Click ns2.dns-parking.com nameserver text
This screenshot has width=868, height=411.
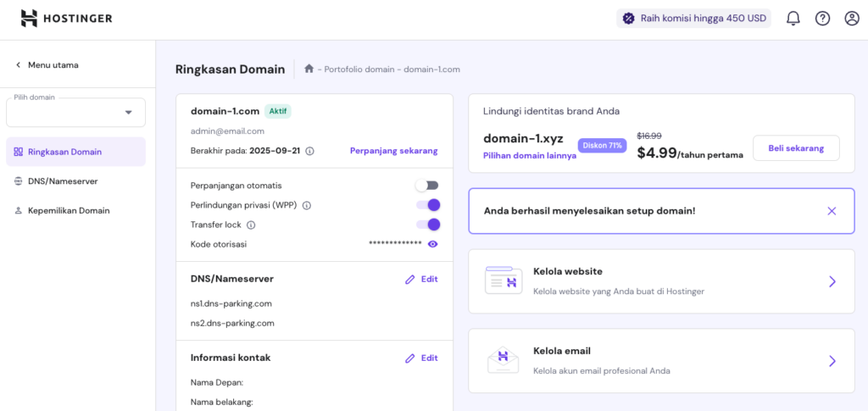coord(232,323)
